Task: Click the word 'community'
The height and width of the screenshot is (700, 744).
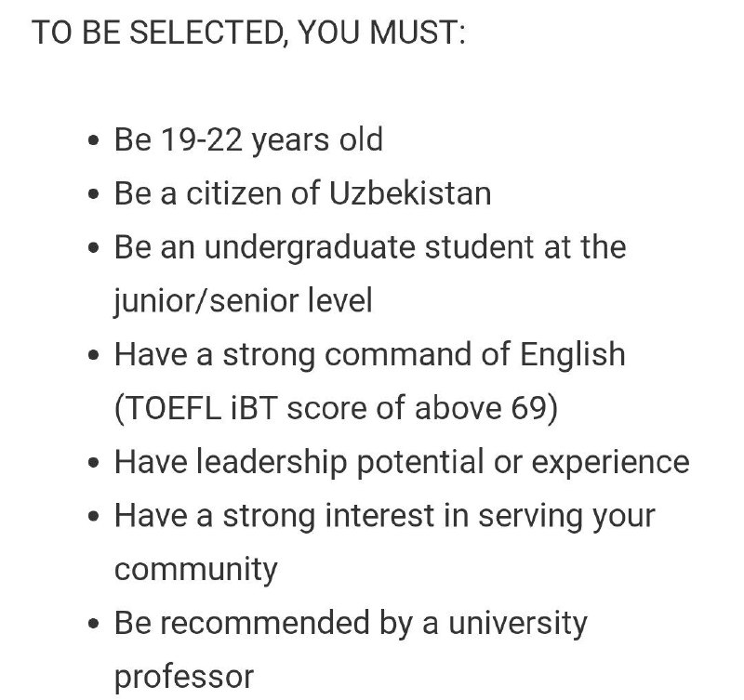Action: 196,570
